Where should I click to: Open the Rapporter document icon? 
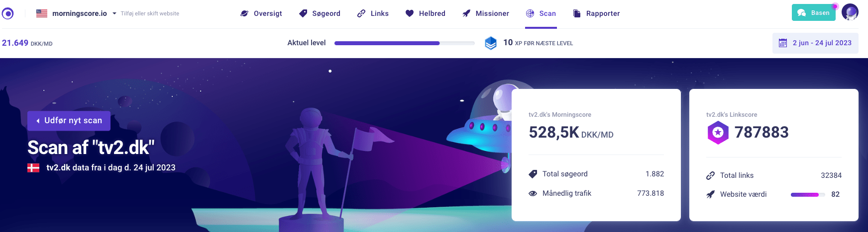(577, 13)
